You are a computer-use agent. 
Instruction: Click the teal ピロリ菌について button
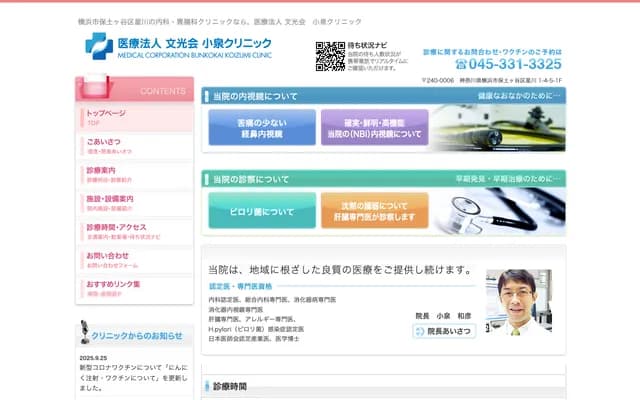point(262,211)
